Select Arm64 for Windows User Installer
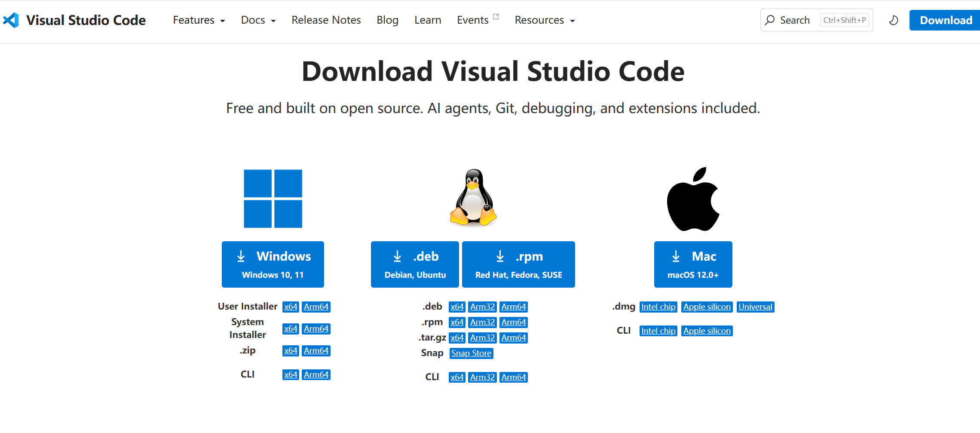 316,307
